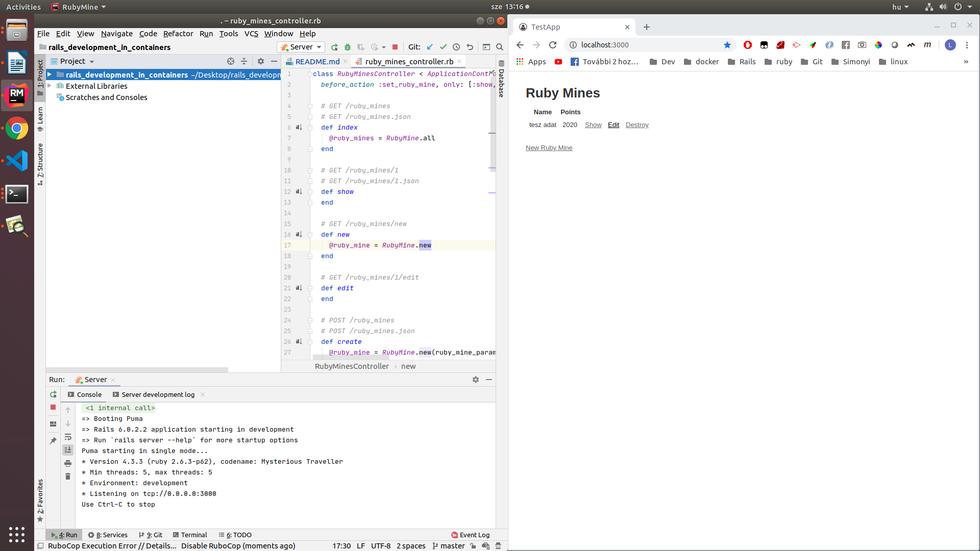Image resolution: width=980 pixels, height=551 pixels.
Task: Toggle soft-wrap in console output
Action: pos(68,437)
